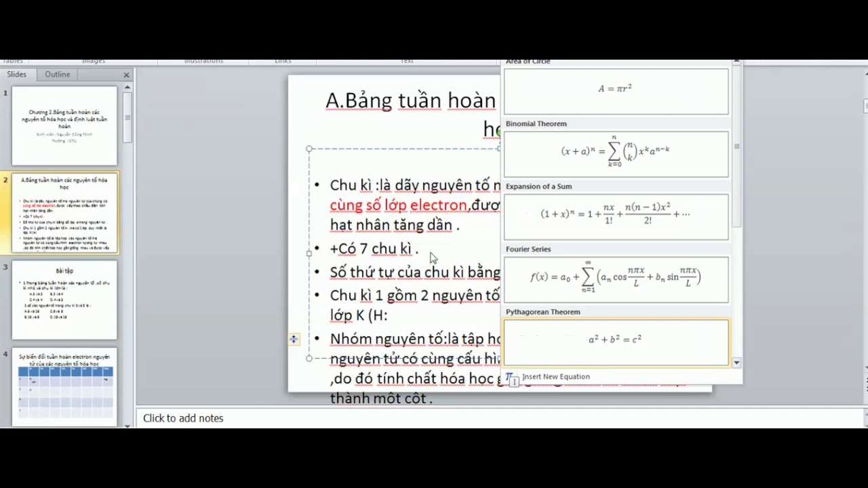Close the slides pane
868x488 pixels.
coord(126,75)
